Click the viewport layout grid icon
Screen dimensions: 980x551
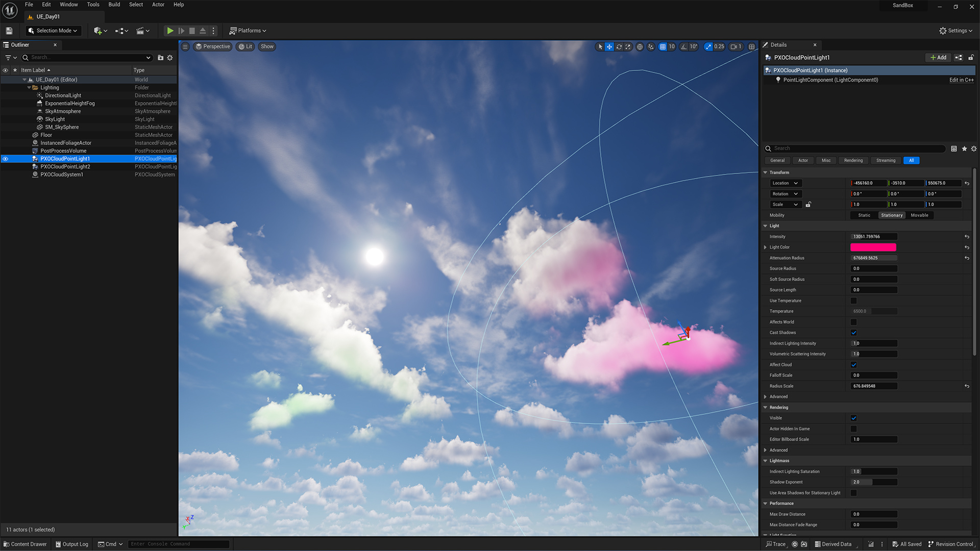[x=751, y=46]
